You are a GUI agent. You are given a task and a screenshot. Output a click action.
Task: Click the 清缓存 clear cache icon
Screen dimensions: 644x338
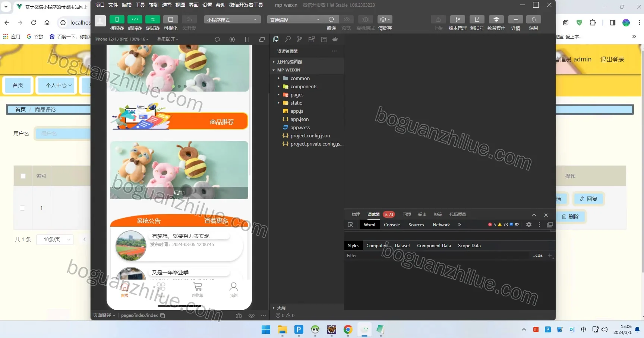pyautogui.click(x=385, y=19)
